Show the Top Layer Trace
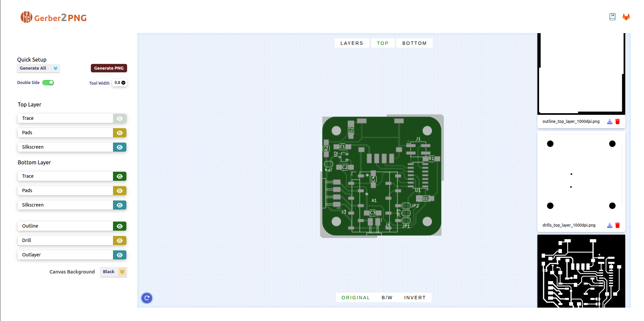The height and width of the screenshot is (321, 644). (119, 118)
